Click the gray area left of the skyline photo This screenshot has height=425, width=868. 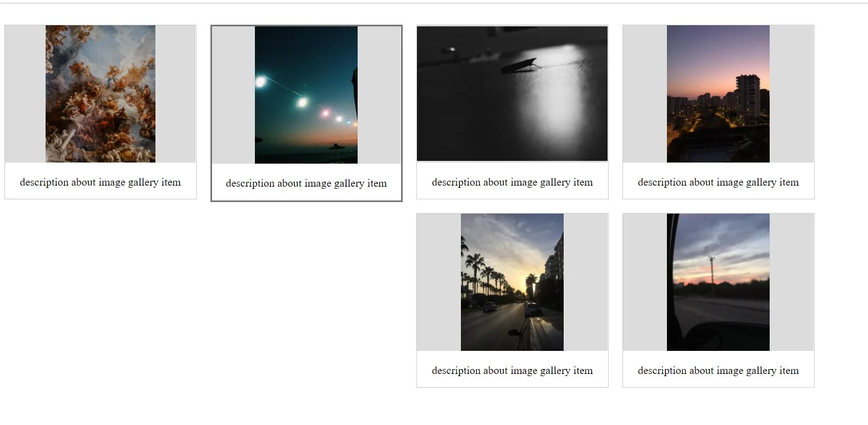click(645, 94)
